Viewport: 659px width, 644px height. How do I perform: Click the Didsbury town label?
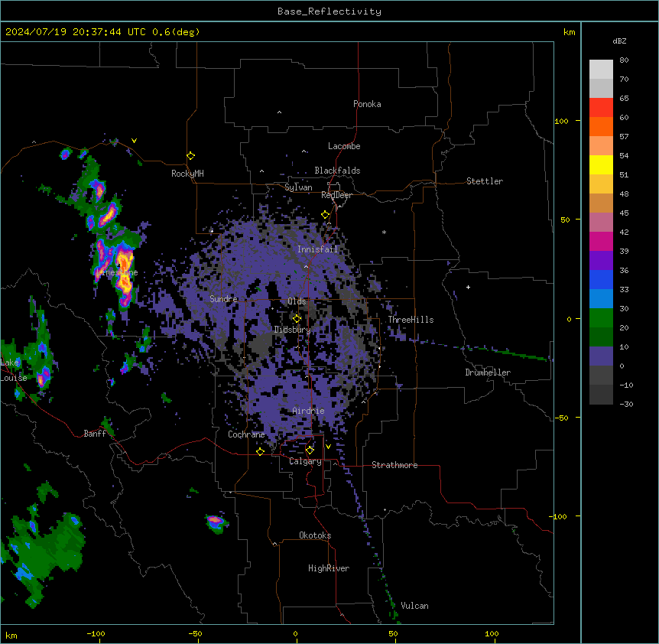[293, 330]
